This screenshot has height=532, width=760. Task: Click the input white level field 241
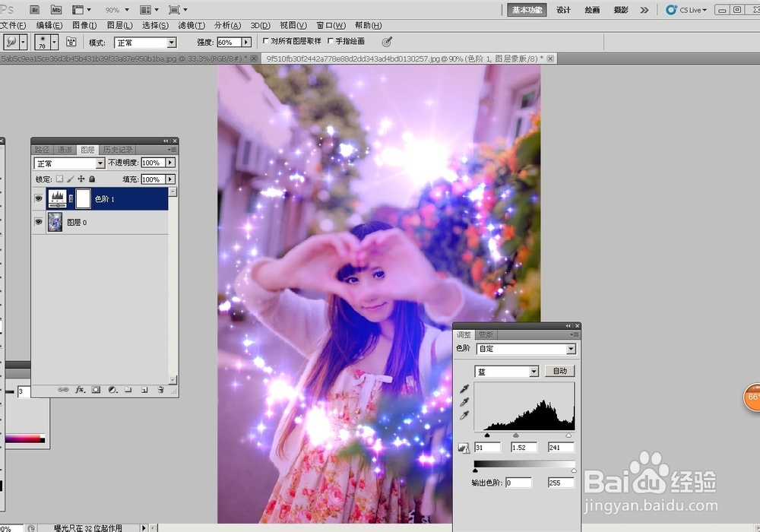click(561, 448)
